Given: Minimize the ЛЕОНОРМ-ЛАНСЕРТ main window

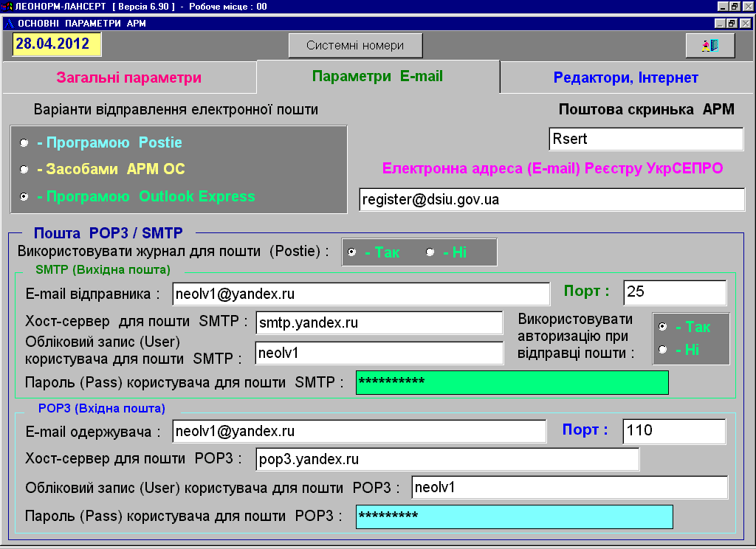Looking at the screenshot, I should [723, 6].
